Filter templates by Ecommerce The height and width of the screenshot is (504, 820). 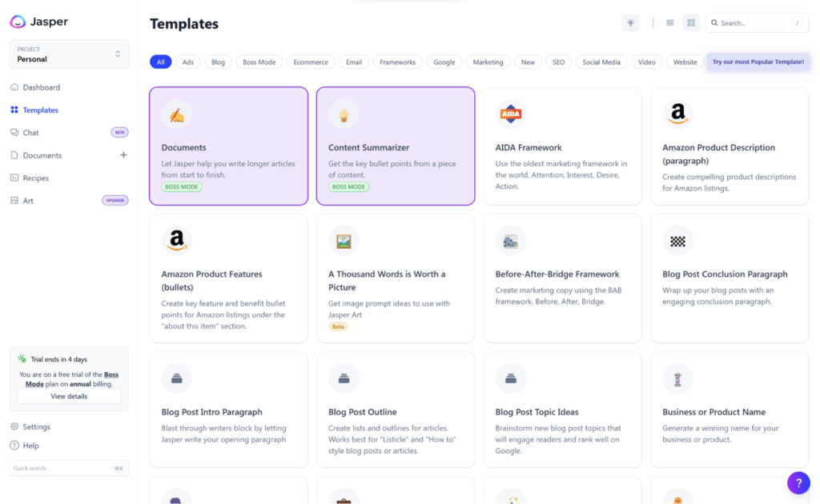pyautogui.click(x=311, y=62)
